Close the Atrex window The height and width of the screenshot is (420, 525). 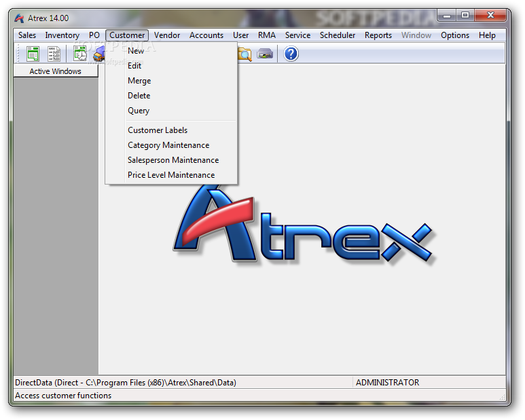coord(490,16)
